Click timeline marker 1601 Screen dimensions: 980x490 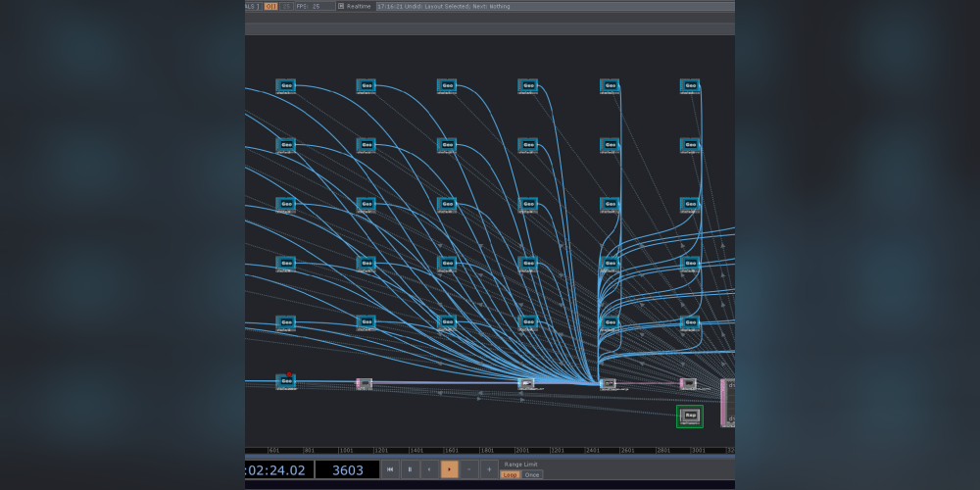point(452,451)
